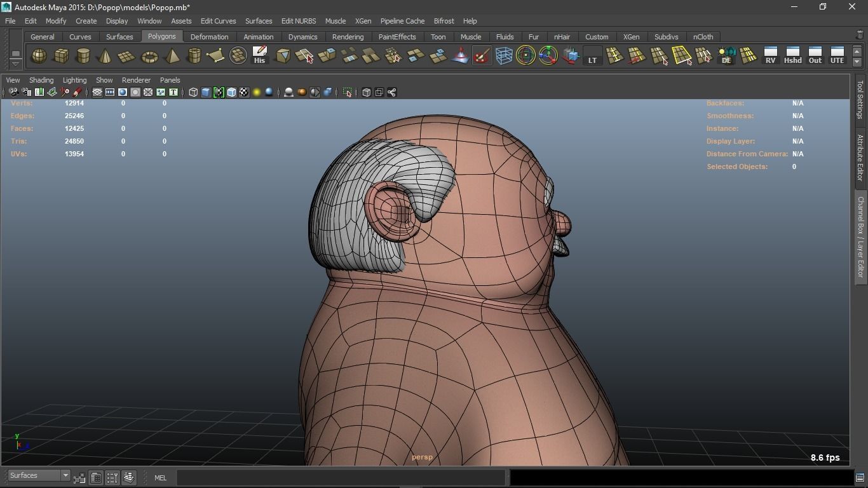This screenshot has width=868, height=488.
Task: Open the panel Shading menu
Action: [x=41, y=80]
